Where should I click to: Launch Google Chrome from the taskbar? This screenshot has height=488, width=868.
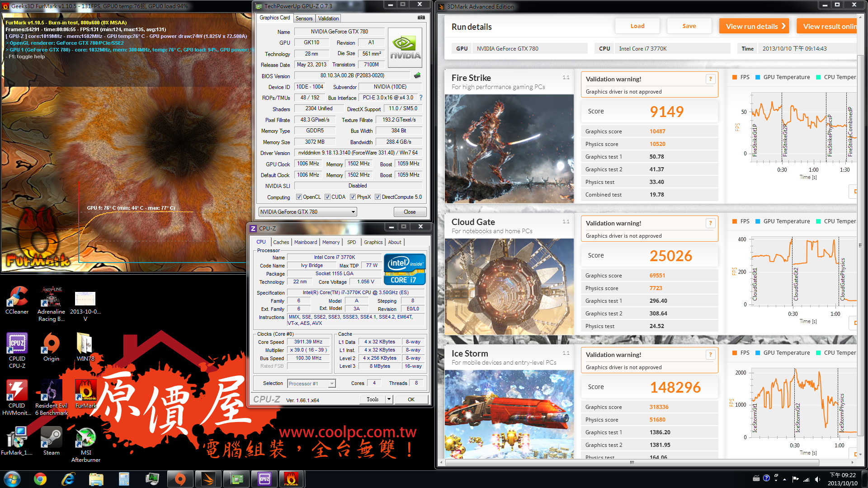point(40,479)
